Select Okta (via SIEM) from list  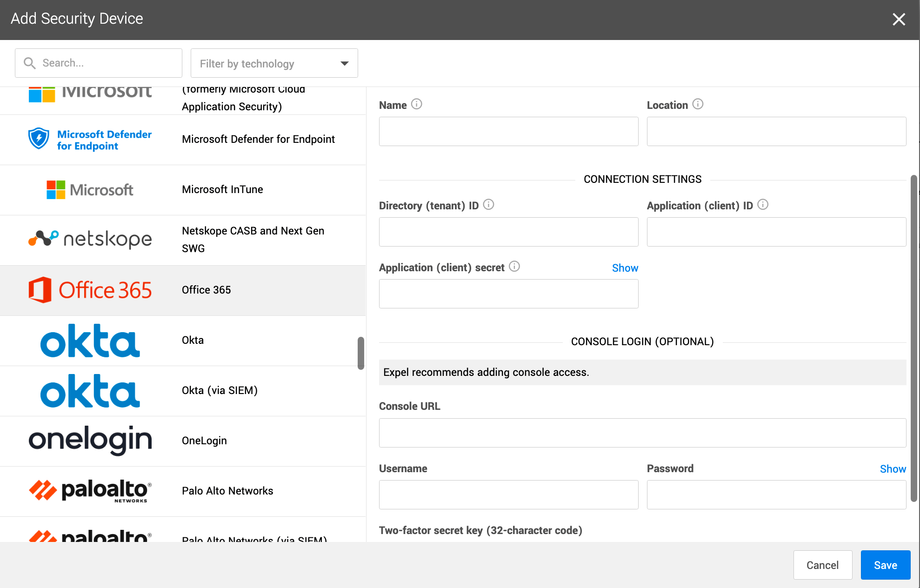coord(183,391)
